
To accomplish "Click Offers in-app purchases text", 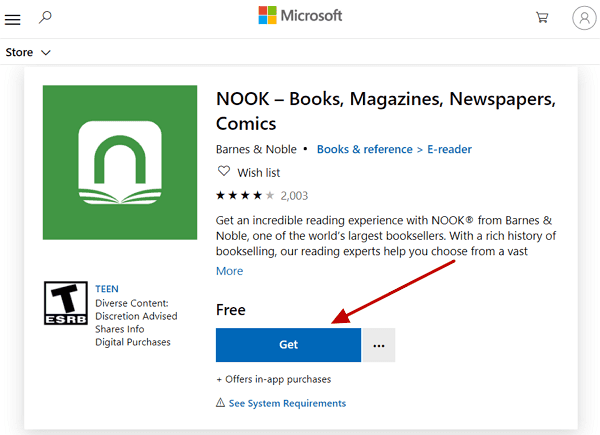I will point(274,379).
